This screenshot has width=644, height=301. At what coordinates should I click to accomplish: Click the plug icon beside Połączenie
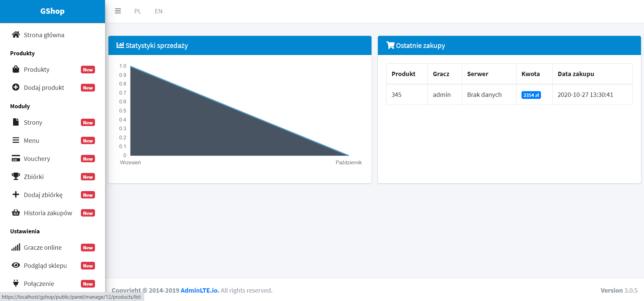pos(16,283)
